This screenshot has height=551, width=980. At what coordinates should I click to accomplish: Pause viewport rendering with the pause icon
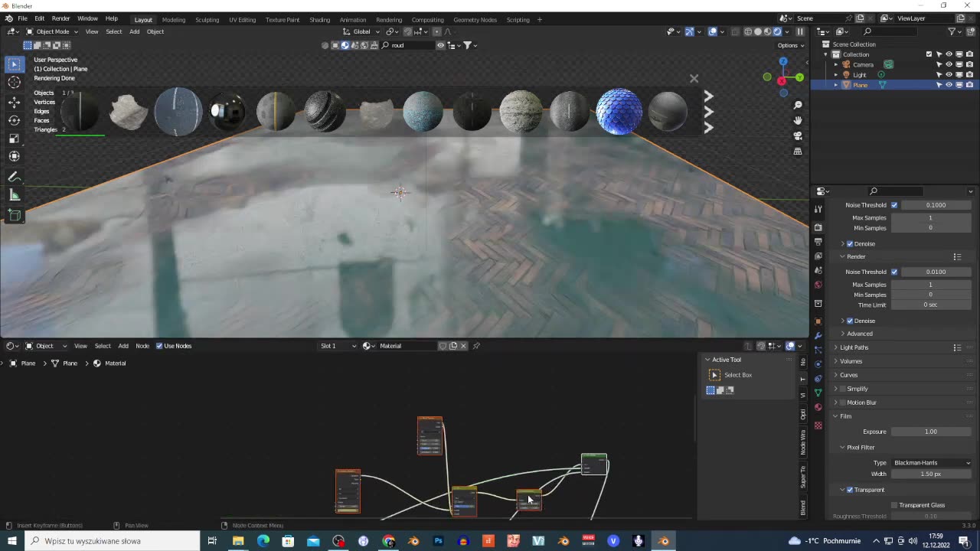(x=800, y=31)
